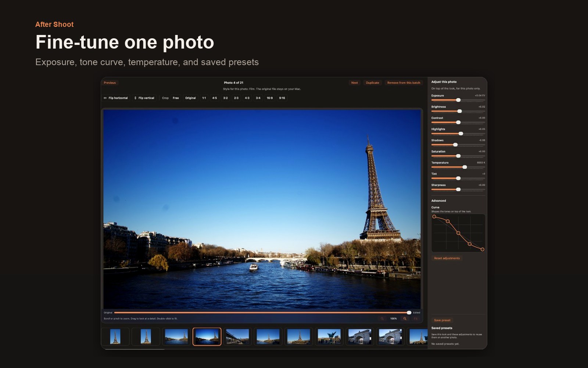Click the Saturation slider handle

pos(458,156)
